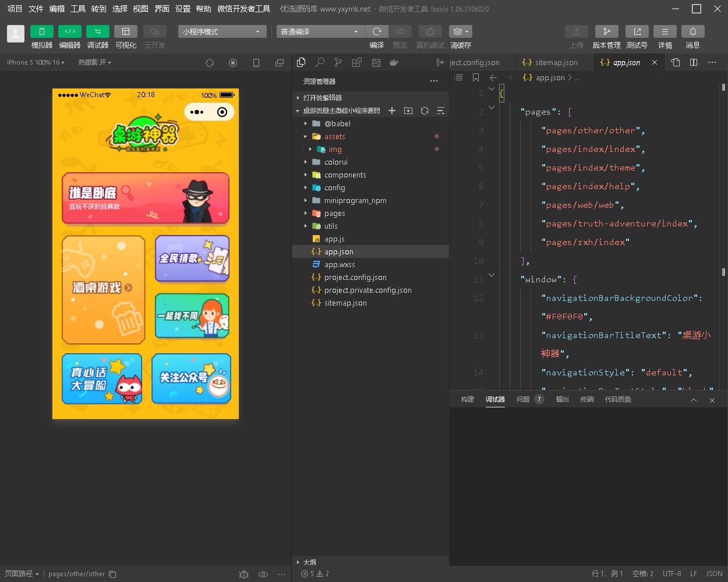
Task: Click the source control branch icon
Action: coord(338,62)
